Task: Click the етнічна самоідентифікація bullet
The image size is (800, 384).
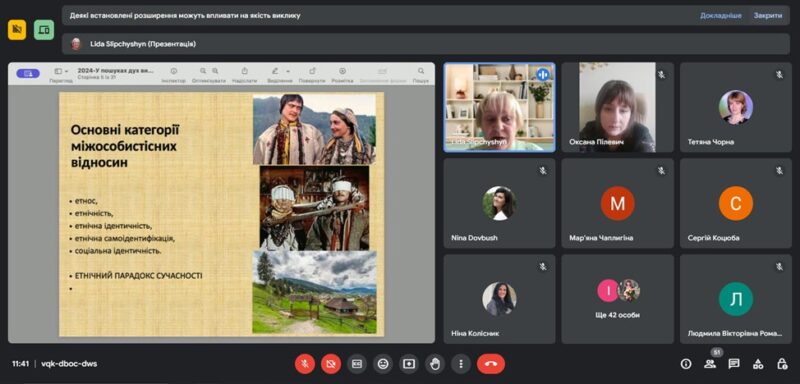Action: click(x=125, y=239)
